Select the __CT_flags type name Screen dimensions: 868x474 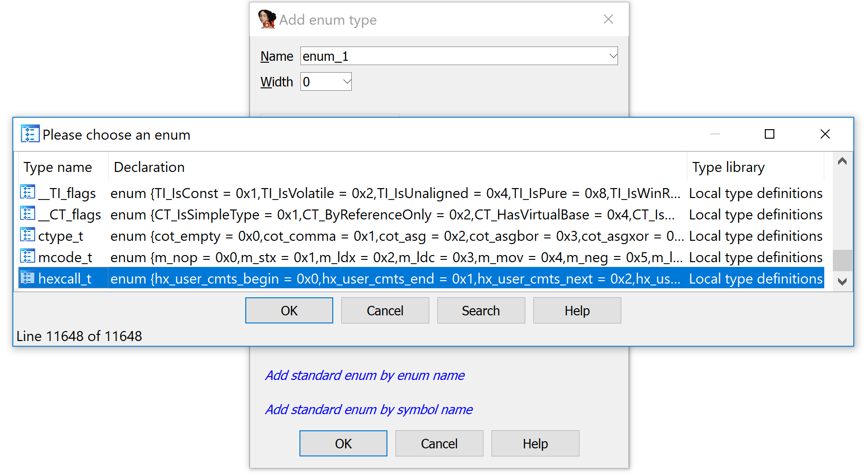[69, 215]
